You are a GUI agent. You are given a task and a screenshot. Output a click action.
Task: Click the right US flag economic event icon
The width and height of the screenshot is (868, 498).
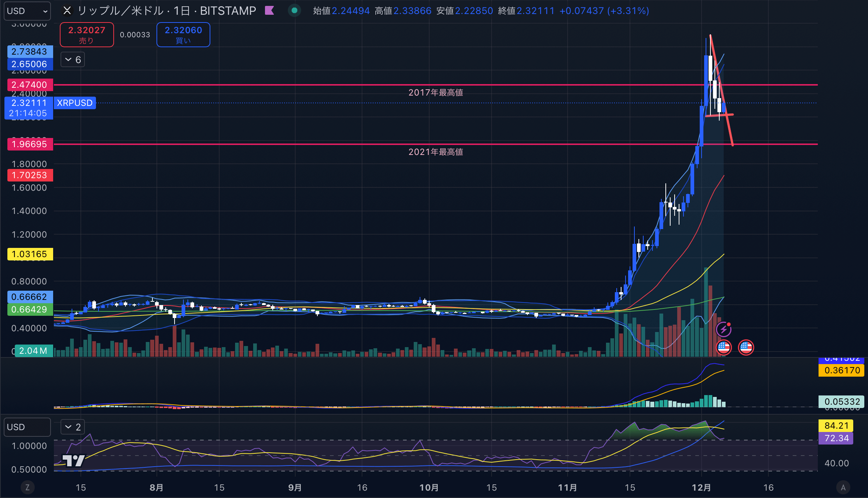[746, 347]
